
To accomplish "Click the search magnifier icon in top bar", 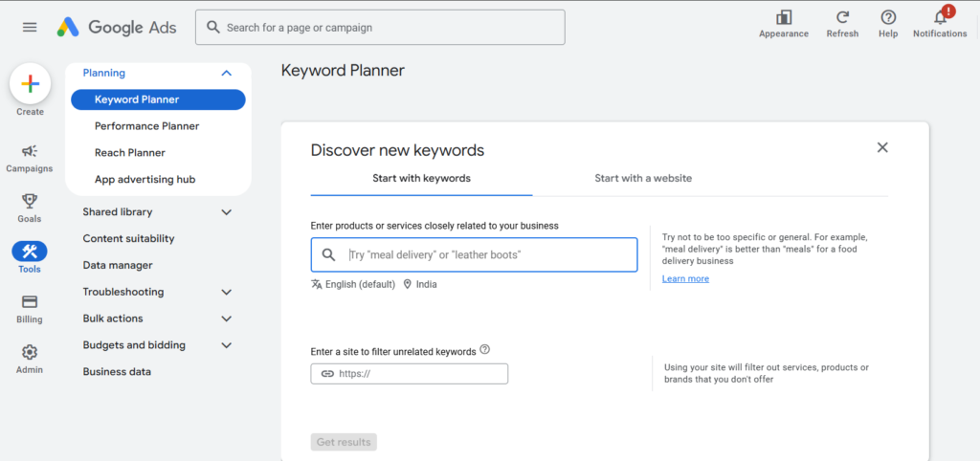I will [213, 28].
